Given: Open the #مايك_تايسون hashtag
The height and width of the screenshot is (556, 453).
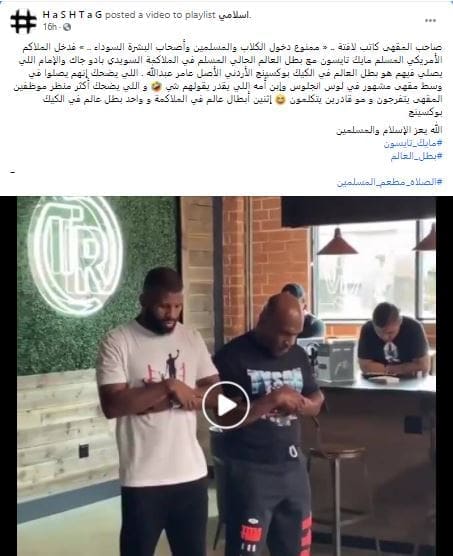Looking at the screenshot, I should pyautogui.click(x=413, y=143).
